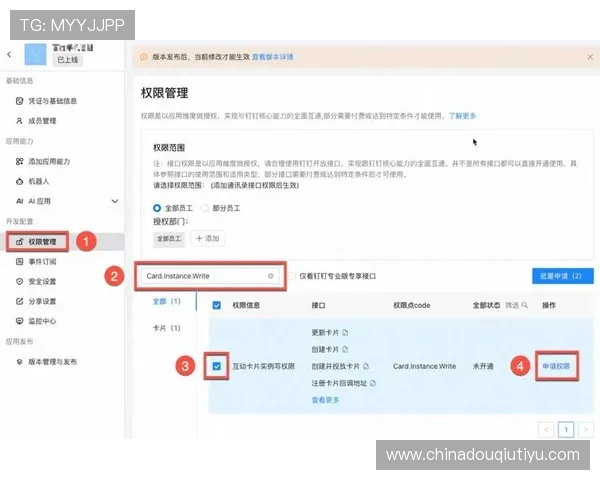This screenshot has height=480, width=600.
Task: Open the 更新卡片 document icon
Action: coord(346,333)
